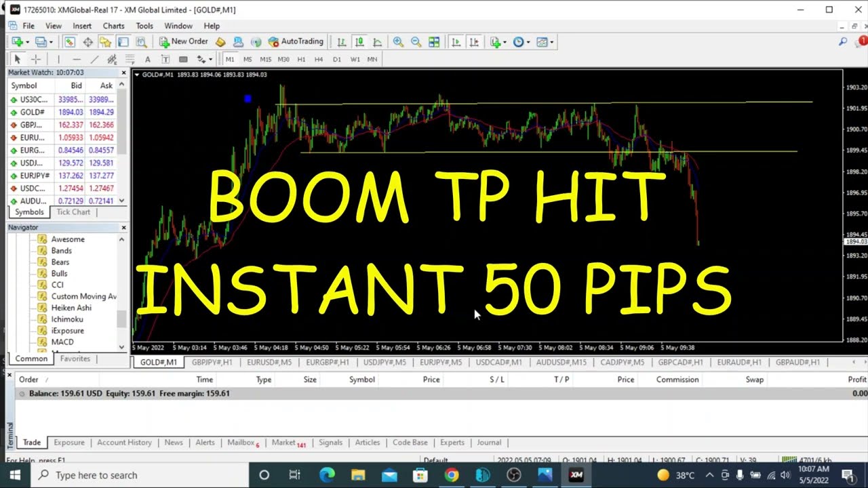
Task: Open the Charts menu
Action: (113, 26)
